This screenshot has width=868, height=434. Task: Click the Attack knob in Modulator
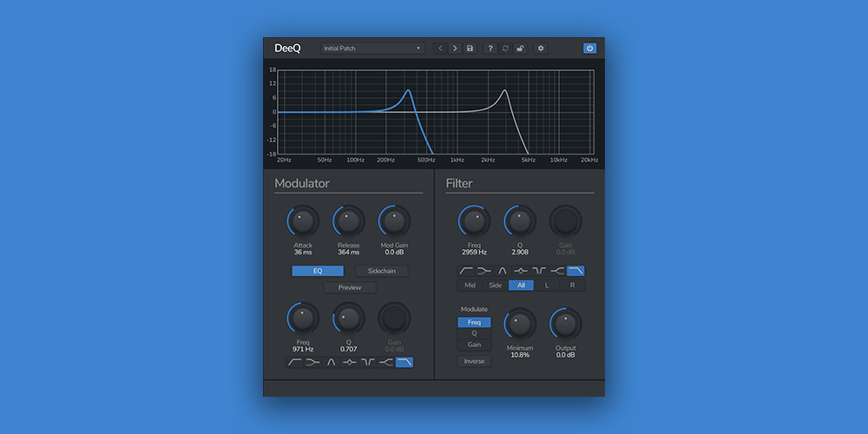point(302,222)
